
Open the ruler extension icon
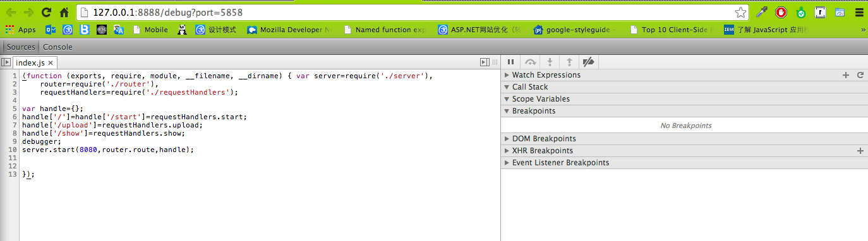pos(820,12)
